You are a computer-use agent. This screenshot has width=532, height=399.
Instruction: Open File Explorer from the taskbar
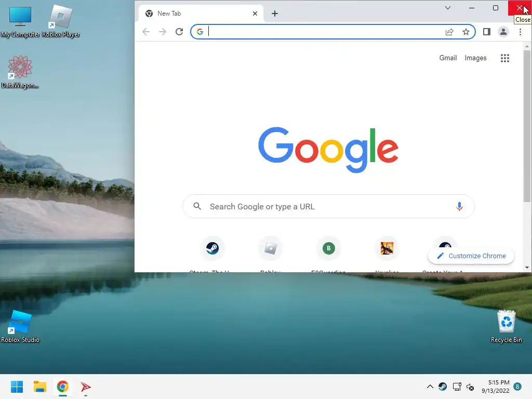[39, 387]
